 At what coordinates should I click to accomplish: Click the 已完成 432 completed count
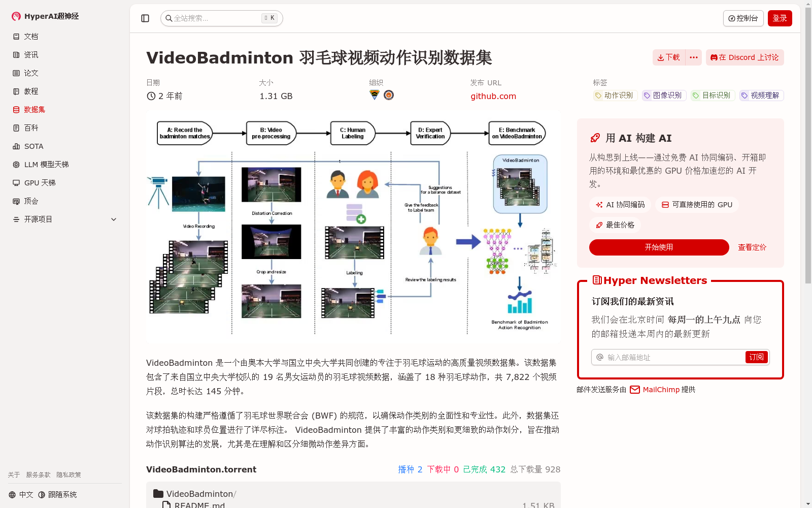(x=484, y=469)
